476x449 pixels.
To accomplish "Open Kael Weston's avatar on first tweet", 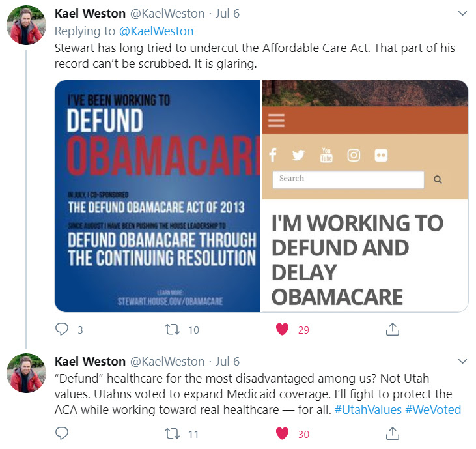I will pos(27,25).
